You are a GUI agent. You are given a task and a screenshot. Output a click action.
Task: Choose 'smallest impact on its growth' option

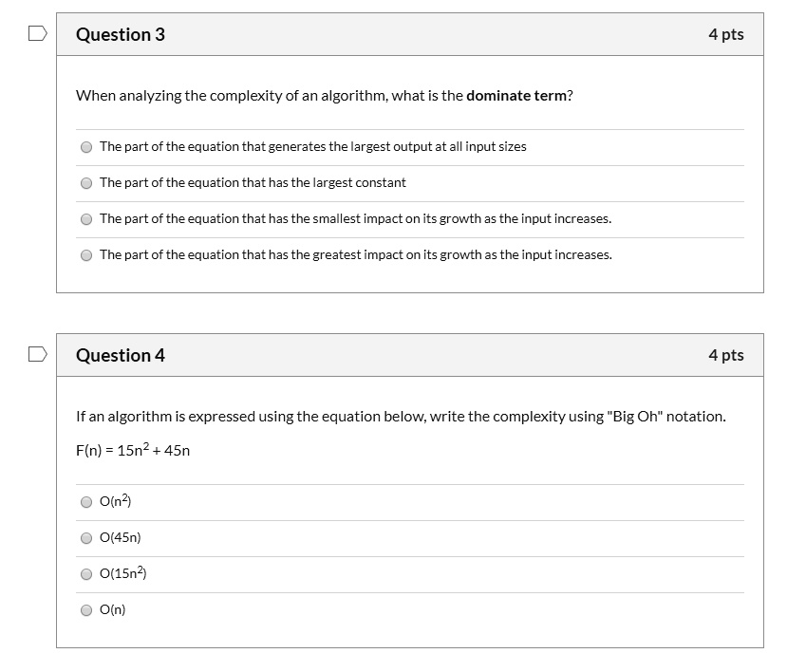pos(85,218)
